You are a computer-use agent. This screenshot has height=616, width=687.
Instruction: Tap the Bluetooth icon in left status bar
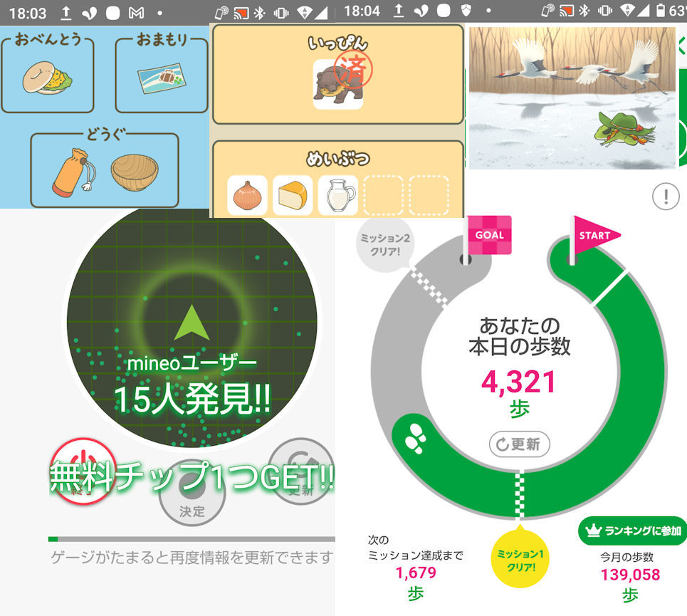pyautogui.click(x=260, y=13)
